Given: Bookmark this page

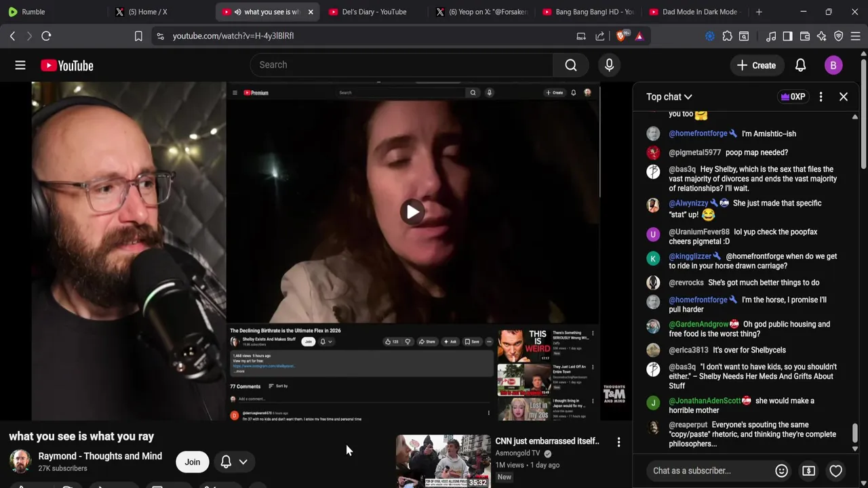Looking at the screenshot, I should (x=138, y=36).
